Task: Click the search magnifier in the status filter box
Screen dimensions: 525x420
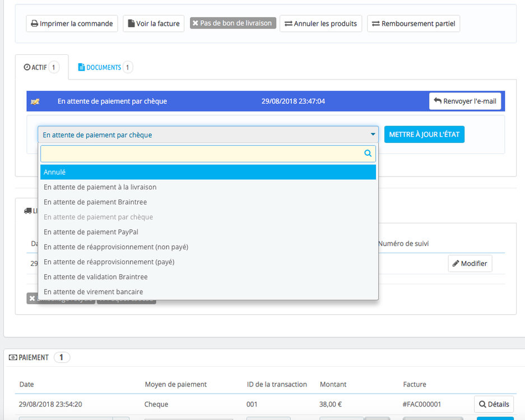Action: point(368,153)
